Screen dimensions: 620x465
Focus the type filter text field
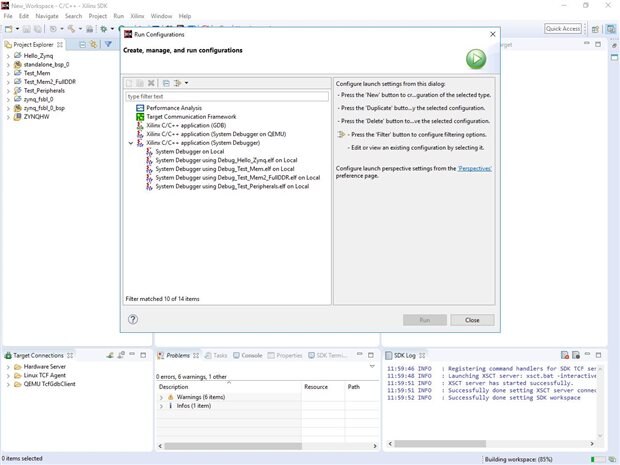(227, 96)
